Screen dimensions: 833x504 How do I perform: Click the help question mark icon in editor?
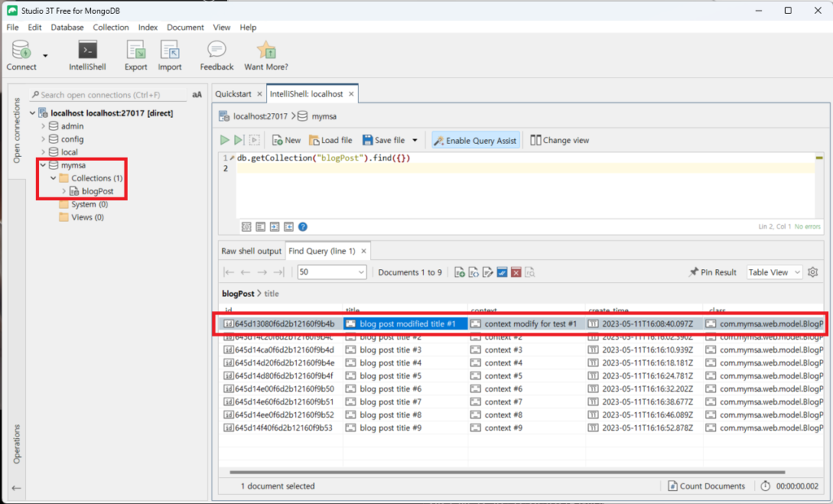click(303, 227)
